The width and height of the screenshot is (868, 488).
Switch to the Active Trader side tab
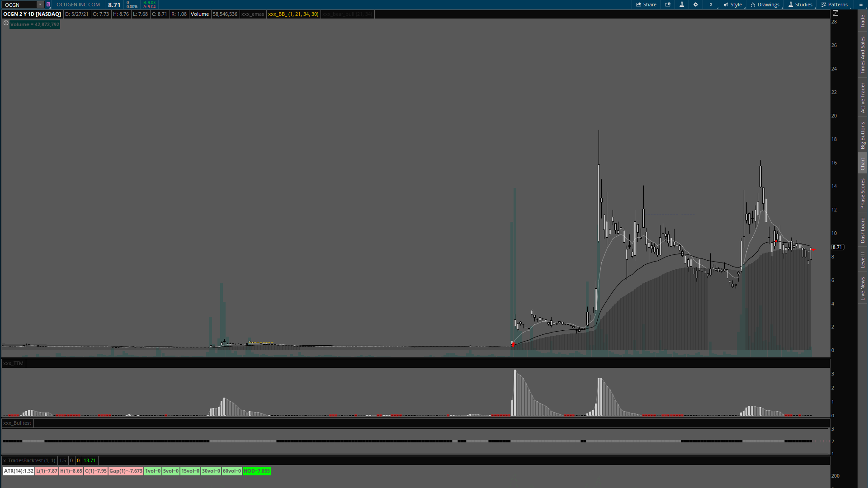(863, 98)
